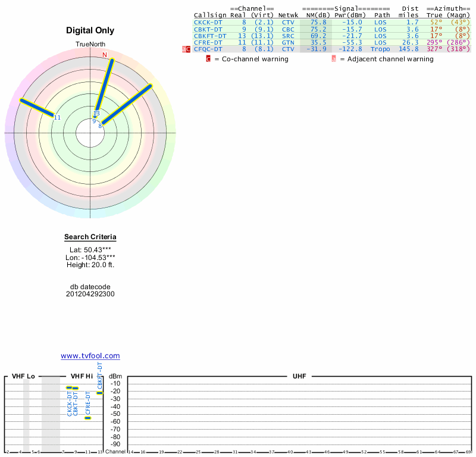
Task: Click the pink adjacent channel legend icon
Action: [334, 59]
